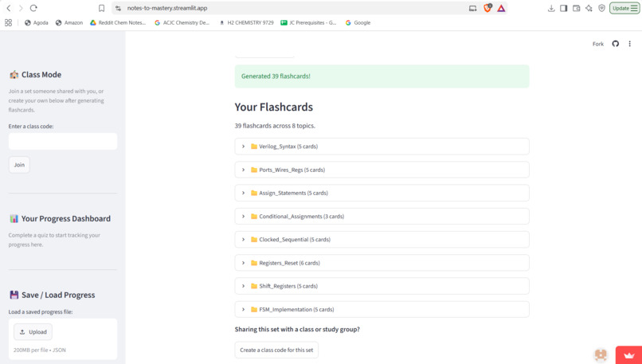Click the Class Mode sidebar heading
Viewport: 642px width, 364px height.
pos(41,75)
